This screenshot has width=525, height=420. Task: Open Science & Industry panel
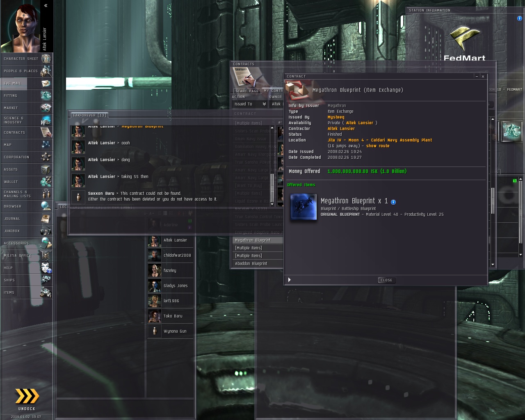pos(27,120)
